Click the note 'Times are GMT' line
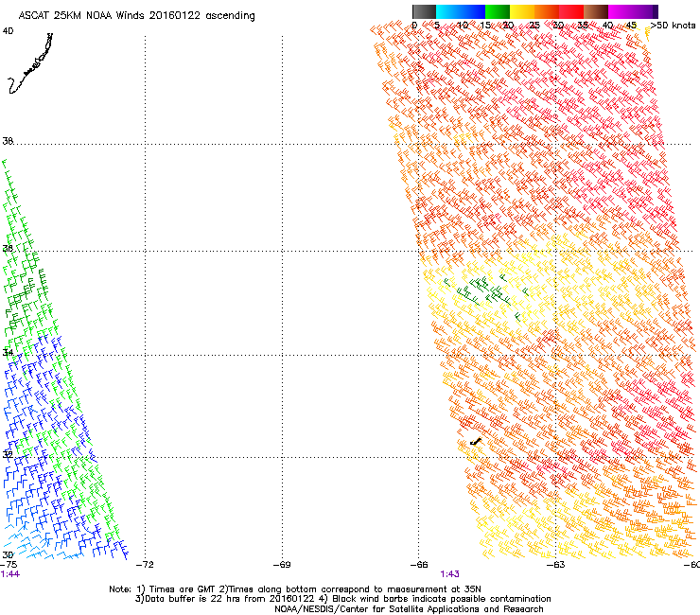 [294, 589]
